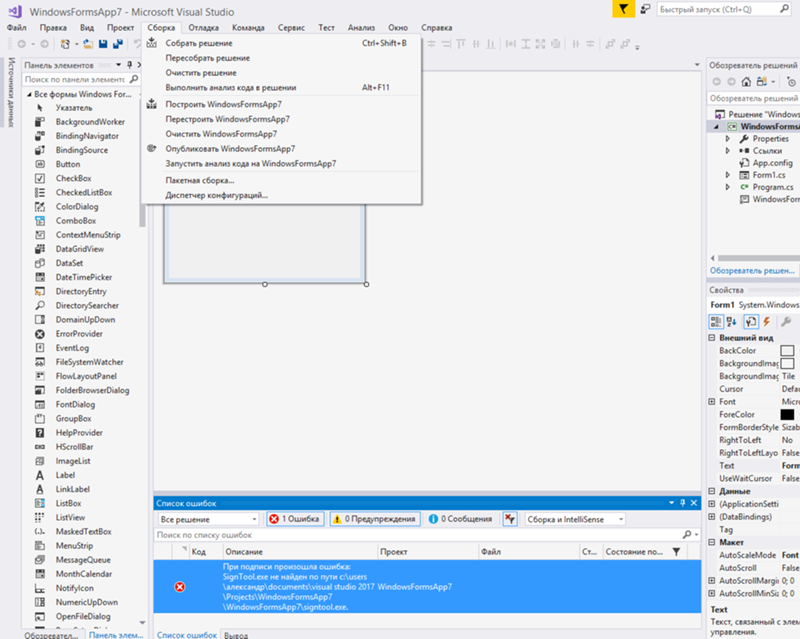Choose Очистить решение menu entry
The width and height of the screenshot is (800, 639).
click(x=281, y=73)
